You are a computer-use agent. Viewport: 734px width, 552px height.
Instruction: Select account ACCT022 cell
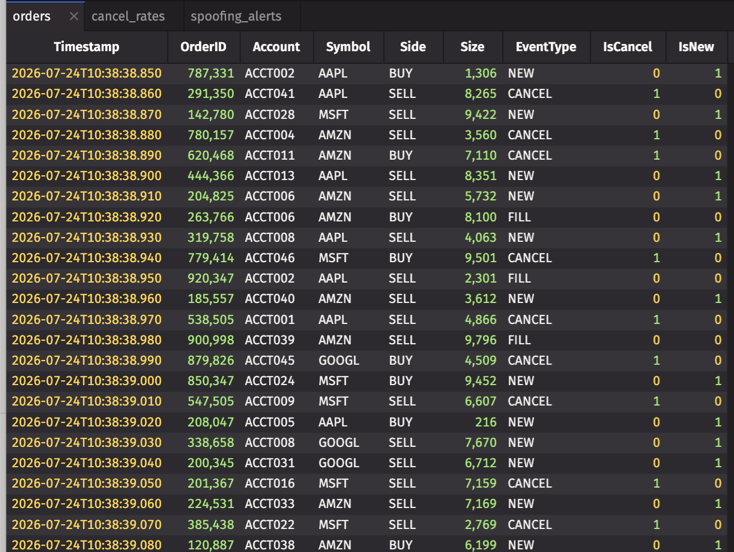point(276,525)
